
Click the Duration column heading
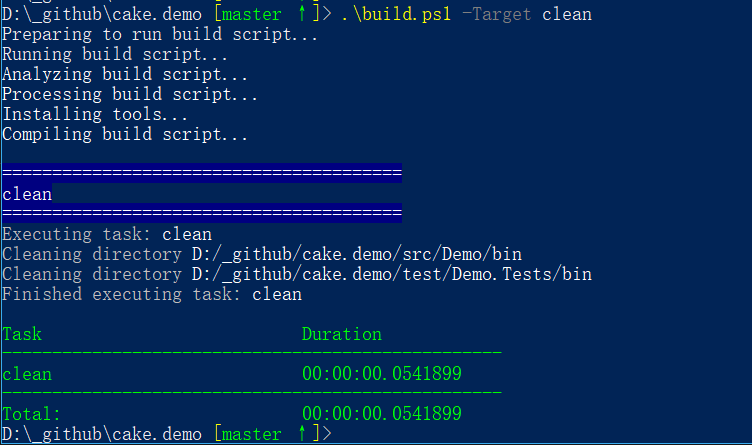click(x=342, y=334)
